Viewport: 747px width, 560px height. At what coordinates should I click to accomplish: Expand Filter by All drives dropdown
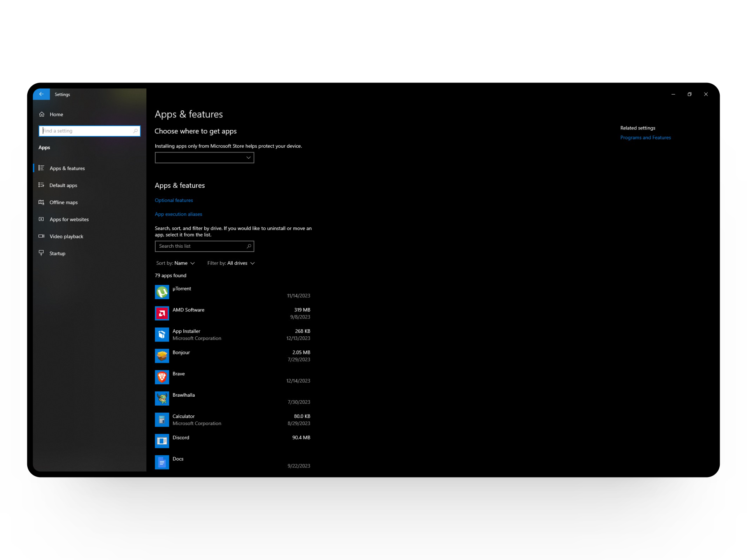[231, 263]
